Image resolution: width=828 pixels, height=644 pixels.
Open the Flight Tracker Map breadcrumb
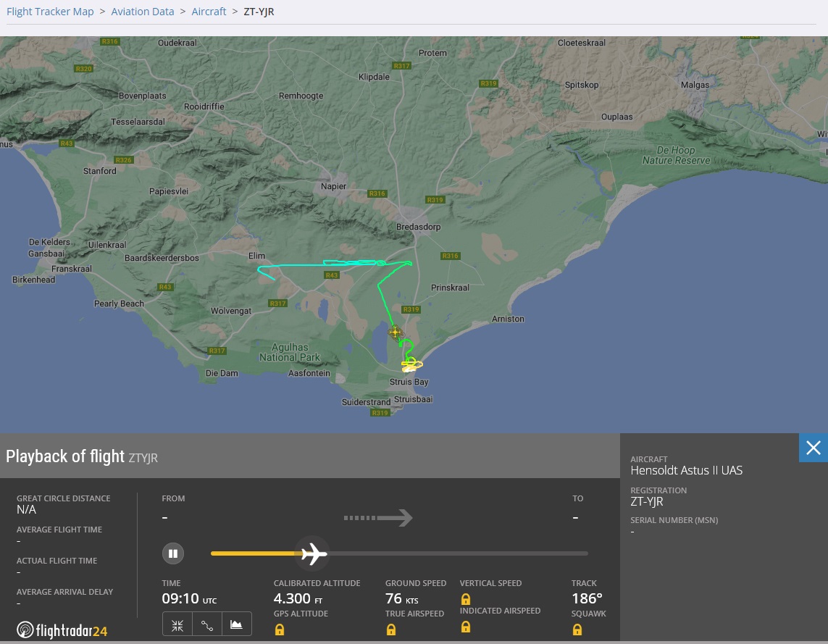tap(50, 12)
